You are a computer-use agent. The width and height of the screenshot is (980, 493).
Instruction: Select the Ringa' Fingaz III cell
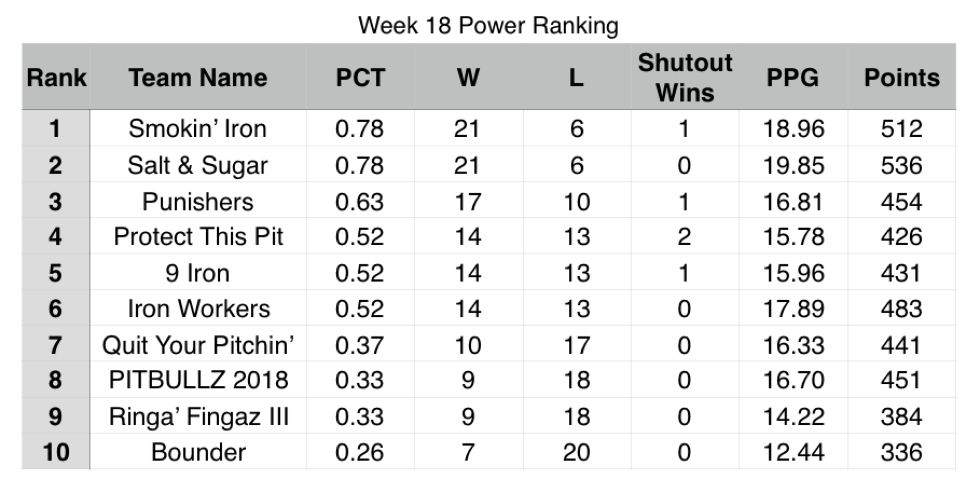click(x=198, y=417)
